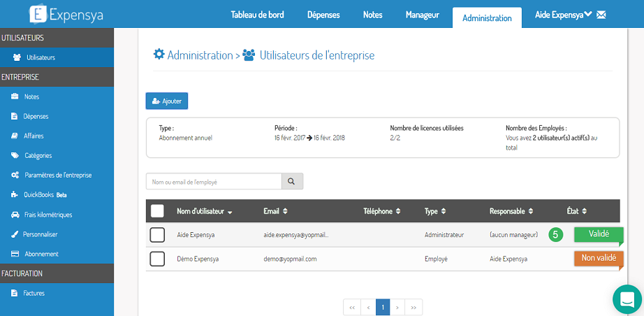The width and height of the screenshot is (644, 316).
Task: Click the Paramètres de l'entreprise gears icon
Action: [15, 175]
